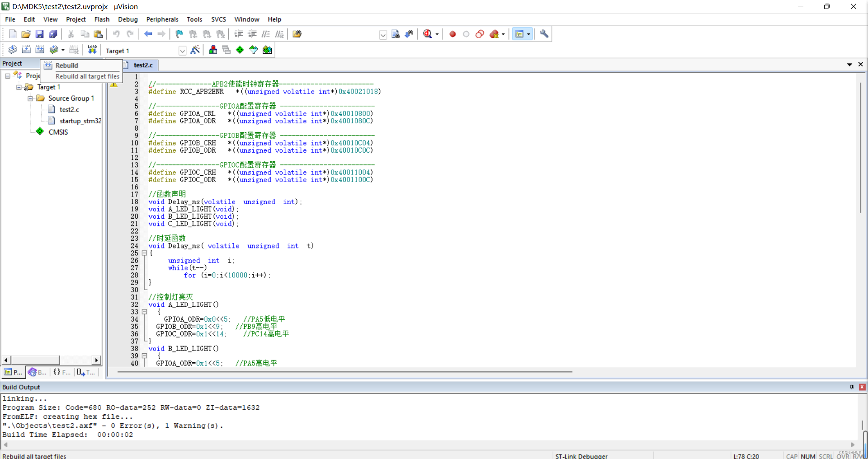The width and height of the screenshot is (868, 459).
Task: Click the Rebuild all target files icon
Action: (x=40, y=50)
